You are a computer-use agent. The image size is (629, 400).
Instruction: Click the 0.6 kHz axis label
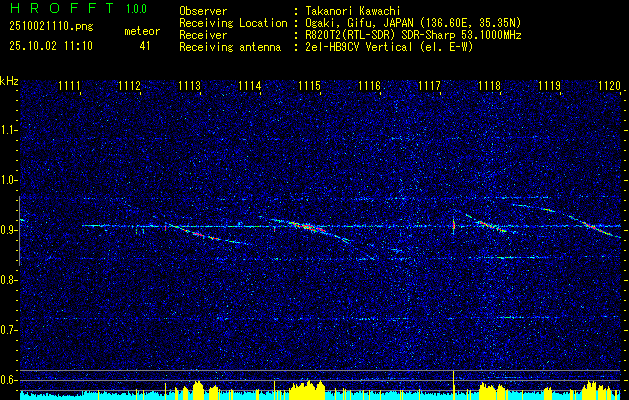click(9, 380)
